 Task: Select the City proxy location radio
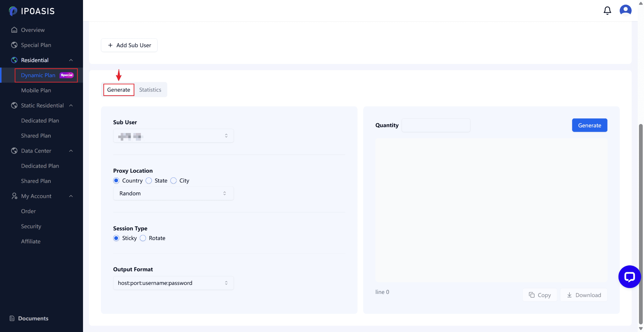[x=174, y=181]
